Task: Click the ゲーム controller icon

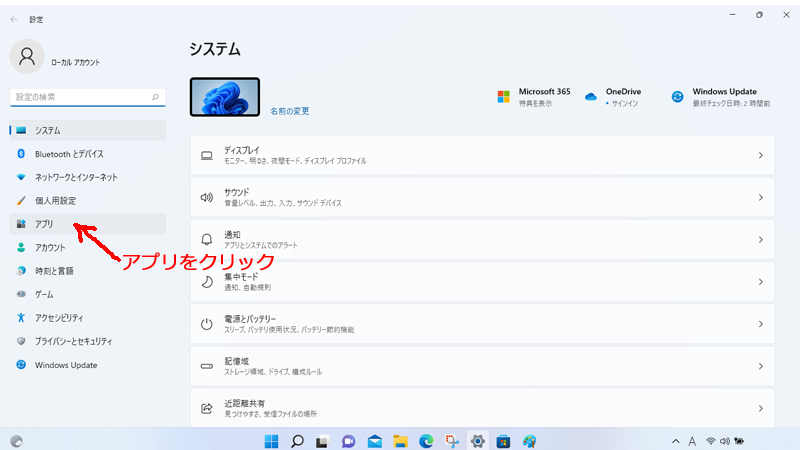Action: pos(21,295)
